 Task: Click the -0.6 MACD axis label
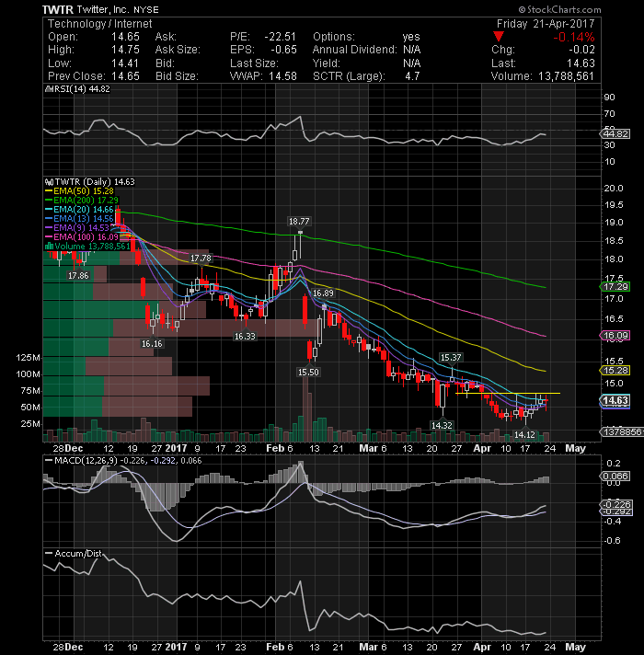coord(612,541)
